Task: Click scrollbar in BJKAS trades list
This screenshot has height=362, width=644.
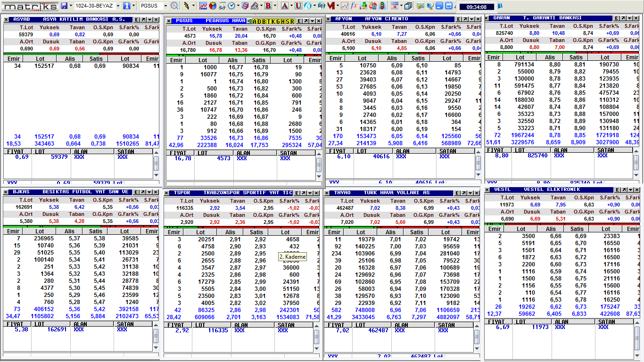Action: click(x=157, y=335)
